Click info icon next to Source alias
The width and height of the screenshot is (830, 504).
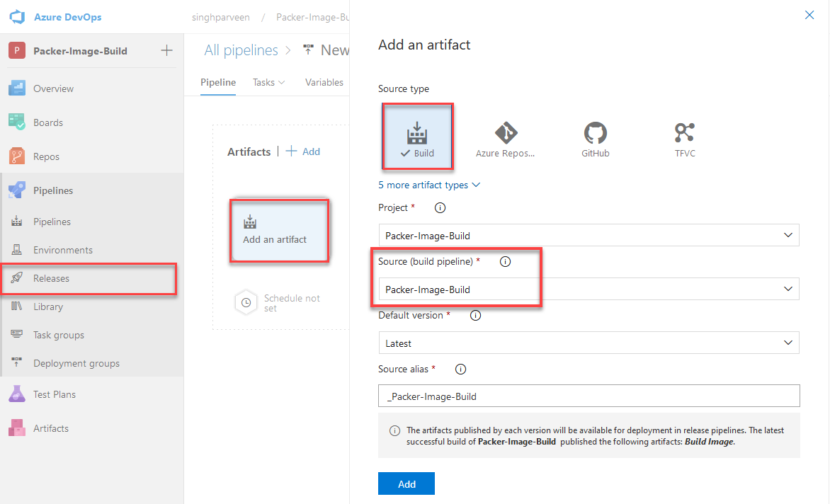point(460,370)
